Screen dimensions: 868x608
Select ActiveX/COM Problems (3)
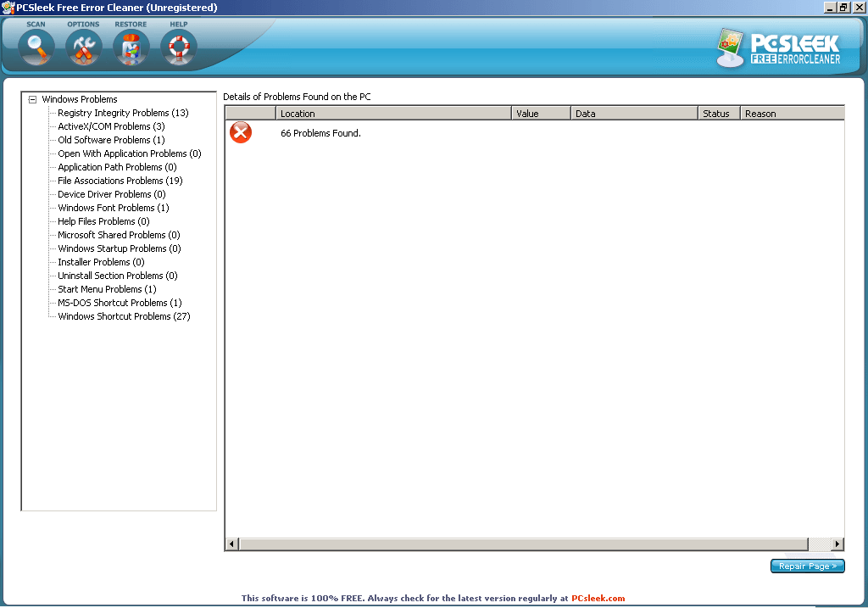coord(111,126)
